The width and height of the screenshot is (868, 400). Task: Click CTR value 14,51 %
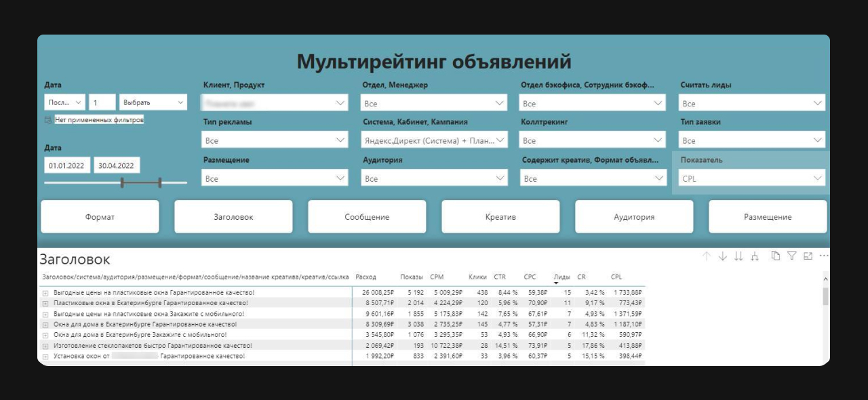(505, 345)
